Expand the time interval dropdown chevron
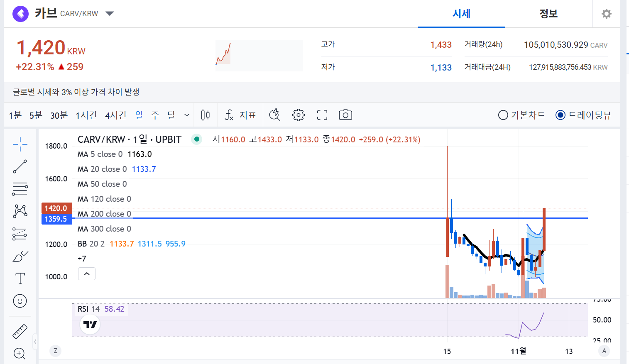The width and height of the screenshot is (629, 364). [x=187, y=115]
